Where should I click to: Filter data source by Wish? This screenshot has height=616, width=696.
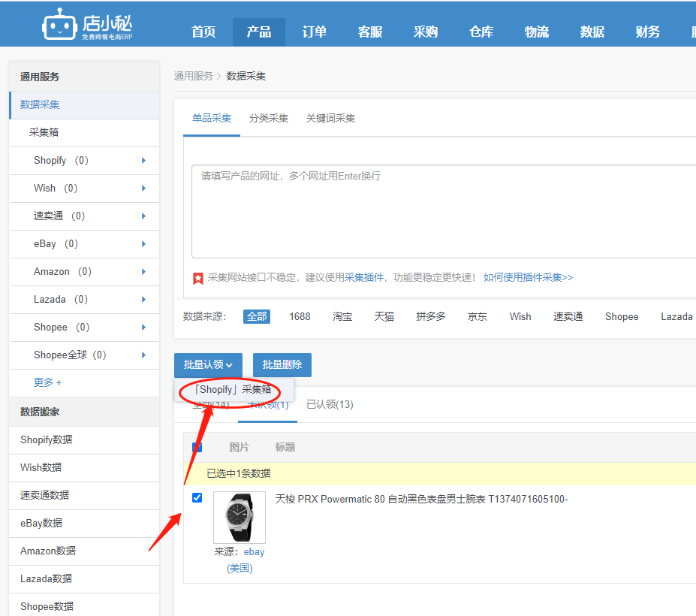[x=520, y=317]
